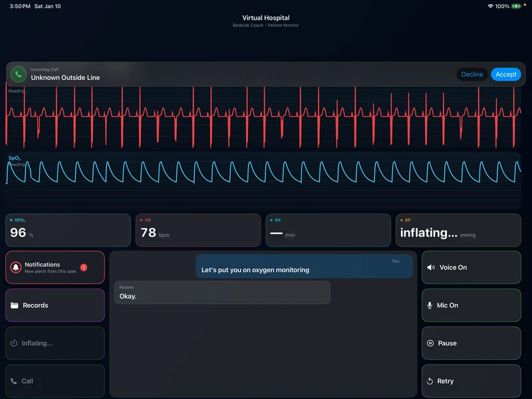The image size is (532, 399).
Task: Click the Inflating... blood pressure button
Action: tap(55, 343)
